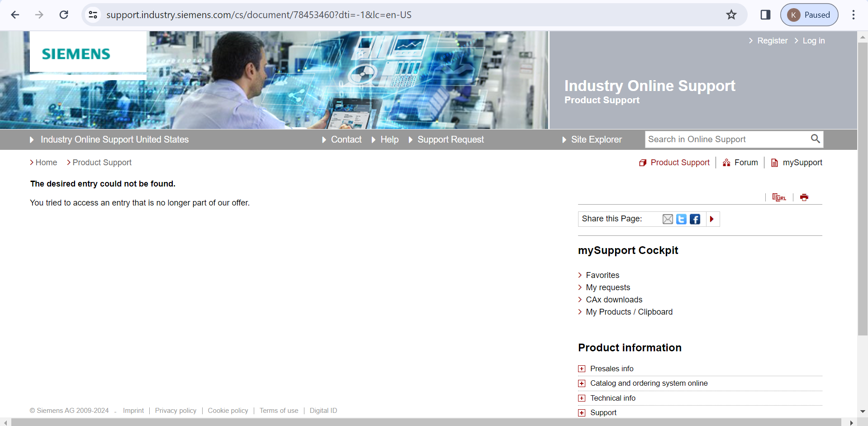868x426 pixels.
Task: Click the scroll right arrow
Action: tap(851, 422)
